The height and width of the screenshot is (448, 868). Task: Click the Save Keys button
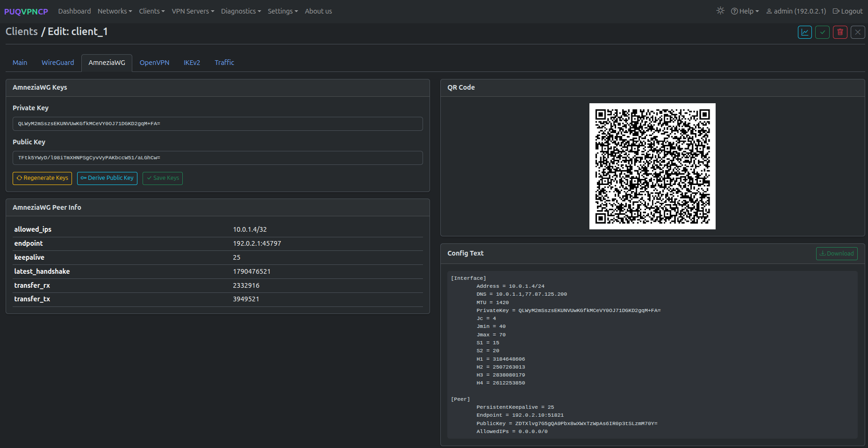point(163,178)
